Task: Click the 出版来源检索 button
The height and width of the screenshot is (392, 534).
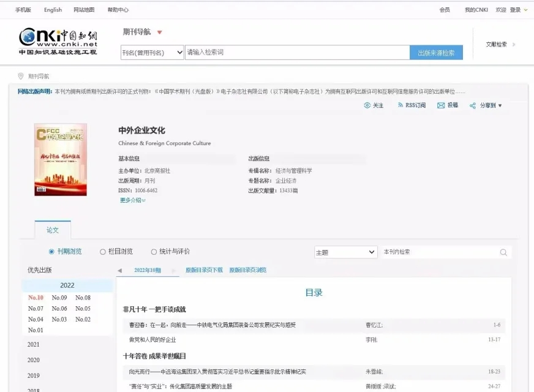Action: point(436,53)
